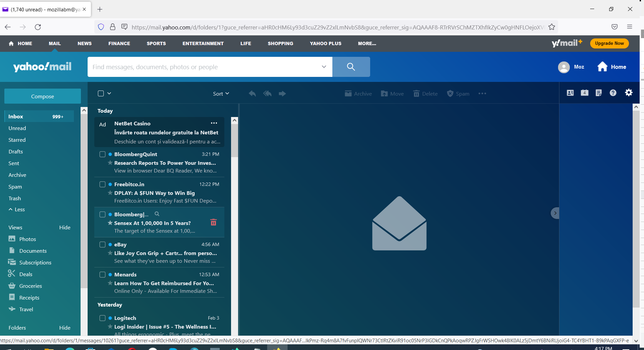This screenshot has height=350, width=644.
Task: Click the Compose button
Action: click(x=42, y=96)
